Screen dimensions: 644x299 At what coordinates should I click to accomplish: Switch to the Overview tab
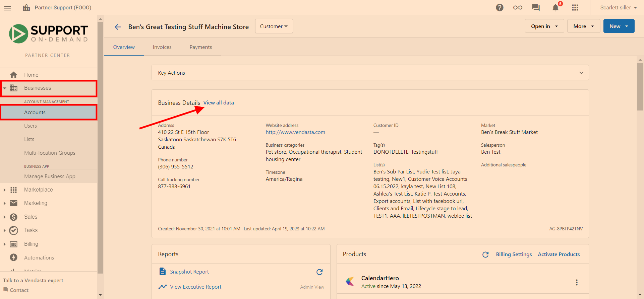(124, 47)
